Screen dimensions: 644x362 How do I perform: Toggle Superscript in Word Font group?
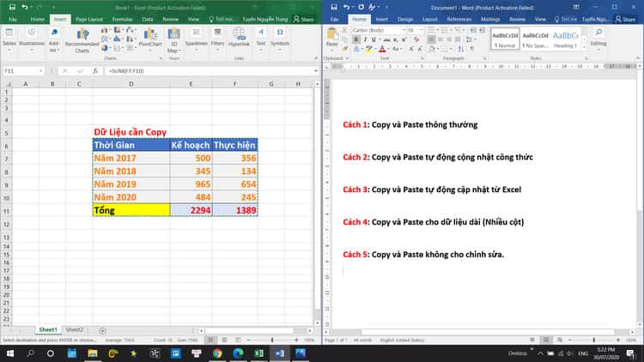click(404, 39)
